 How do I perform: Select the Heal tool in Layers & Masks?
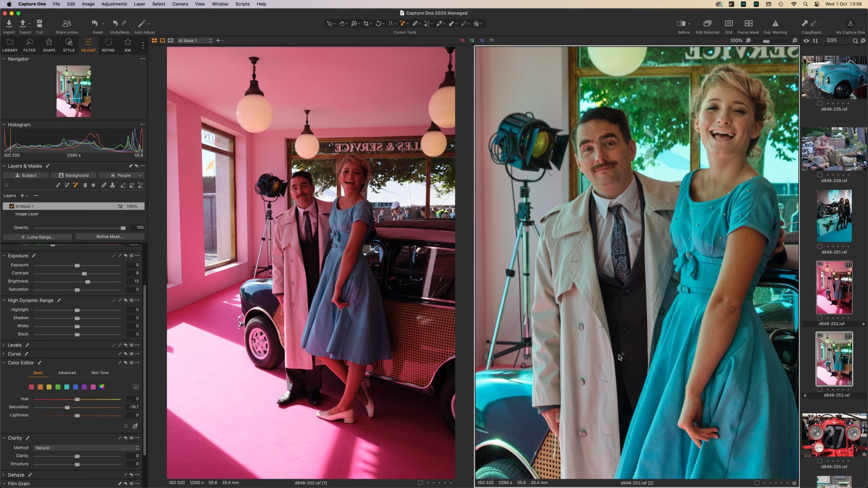click(104, 185)
